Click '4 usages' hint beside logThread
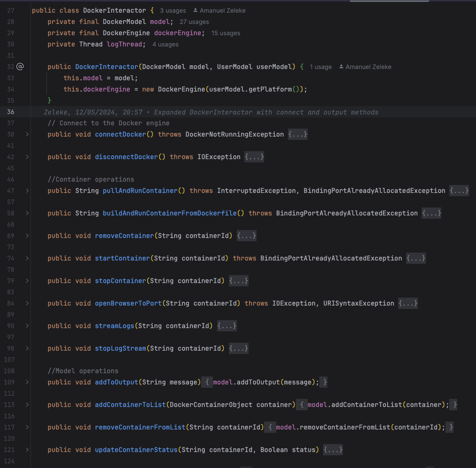 coord(166,45)
